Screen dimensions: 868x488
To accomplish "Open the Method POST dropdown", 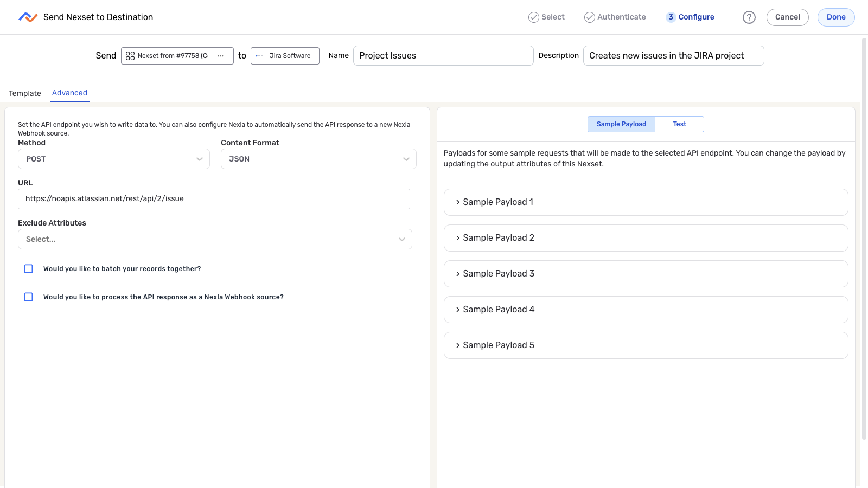I will 114,159.
